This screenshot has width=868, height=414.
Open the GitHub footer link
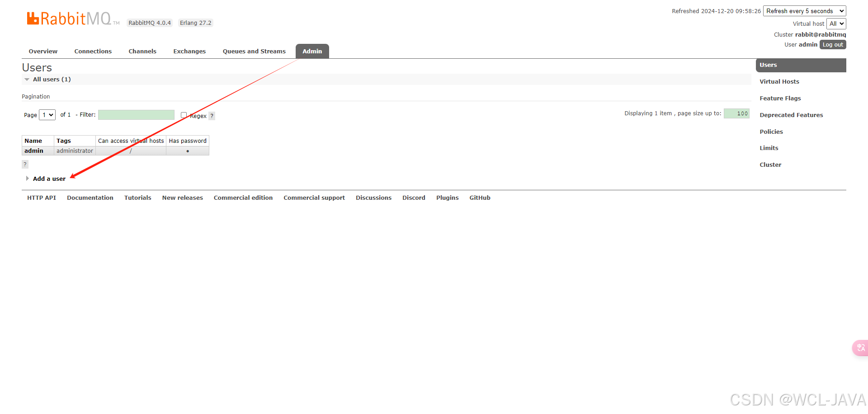coord(480,198)
